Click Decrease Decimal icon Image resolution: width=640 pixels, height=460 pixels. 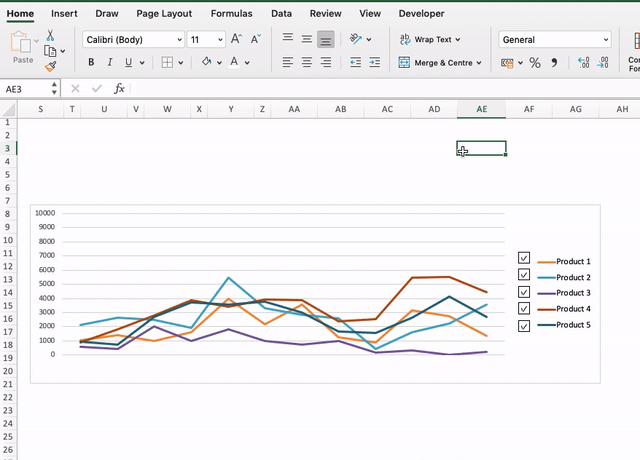602,62
